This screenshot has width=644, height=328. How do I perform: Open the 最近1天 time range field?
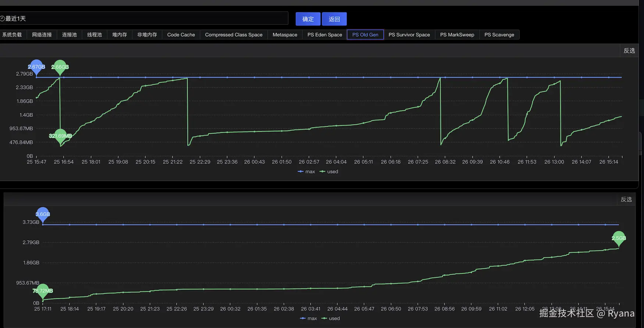pyautogui.click(x=144, y=18)
